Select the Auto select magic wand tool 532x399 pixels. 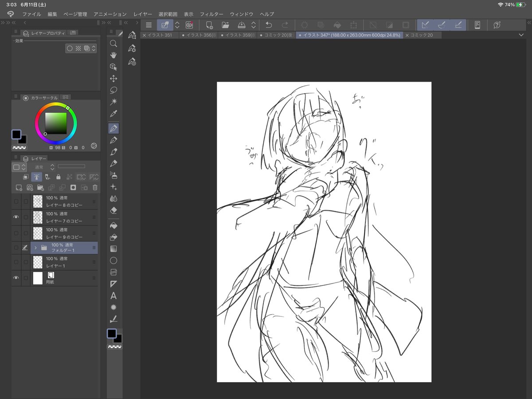click(x=113, y=102)
